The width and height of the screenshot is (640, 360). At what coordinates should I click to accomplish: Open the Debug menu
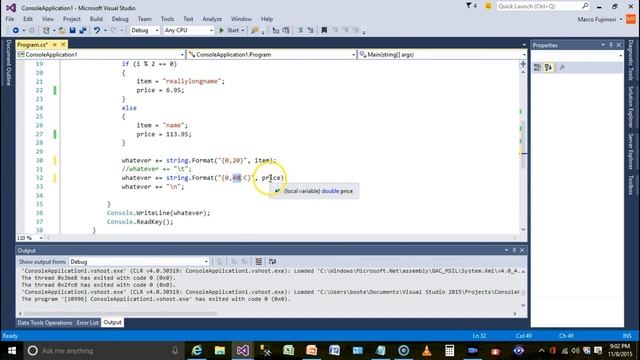120,19
